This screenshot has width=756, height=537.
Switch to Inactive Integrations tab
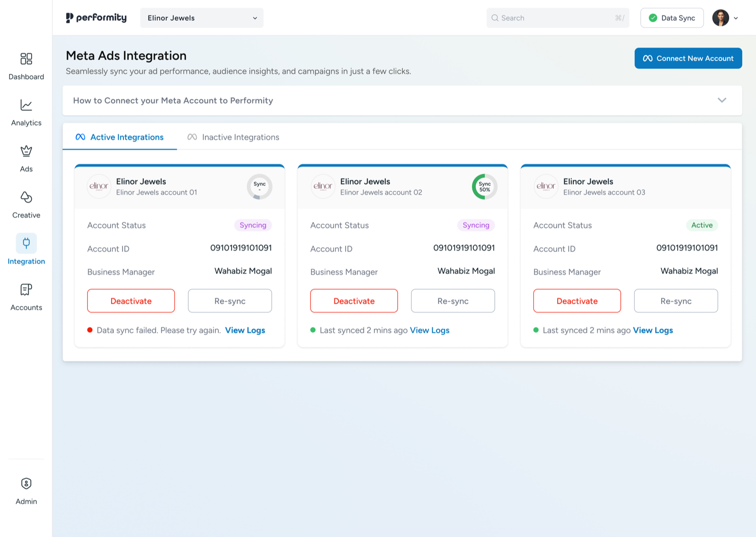tap(233, 137)
